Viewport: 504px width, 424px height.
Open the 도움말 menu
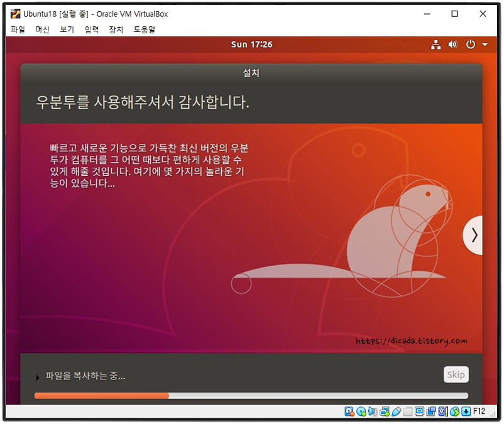(145, 30)
